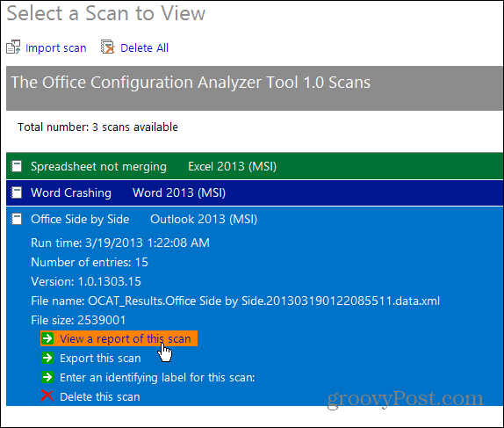Click notepad icon on Word Crashing row
Screen dimensions: 504x428
tap(17, 192)
